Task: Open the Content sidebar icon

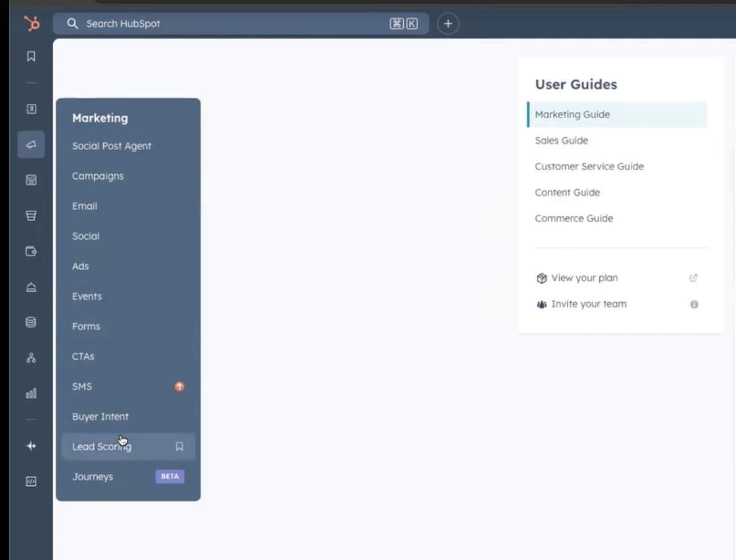Action: 31,180
